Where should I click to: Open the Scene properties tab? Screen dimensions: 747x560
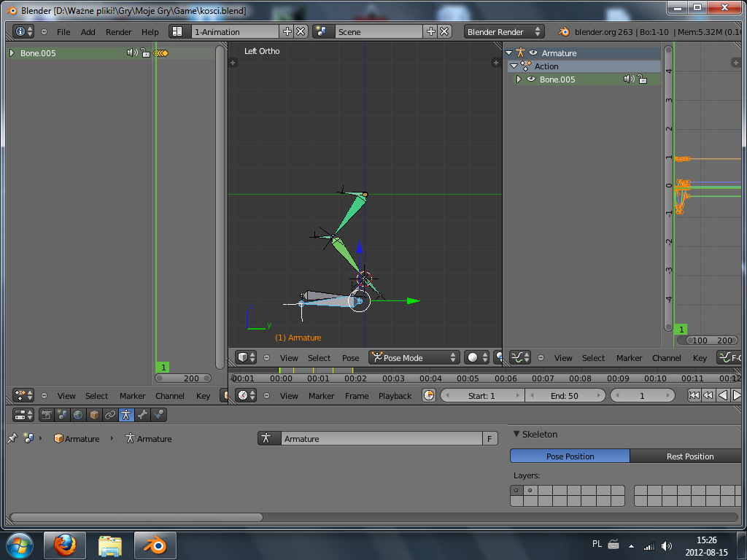click(63, 415)
